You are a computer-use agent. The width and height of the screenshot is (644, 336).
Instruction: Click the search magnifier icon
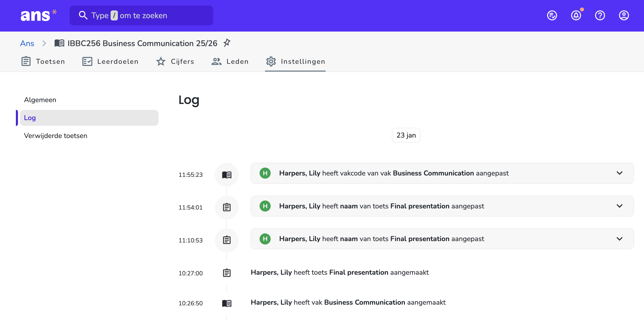coord(83,15)
